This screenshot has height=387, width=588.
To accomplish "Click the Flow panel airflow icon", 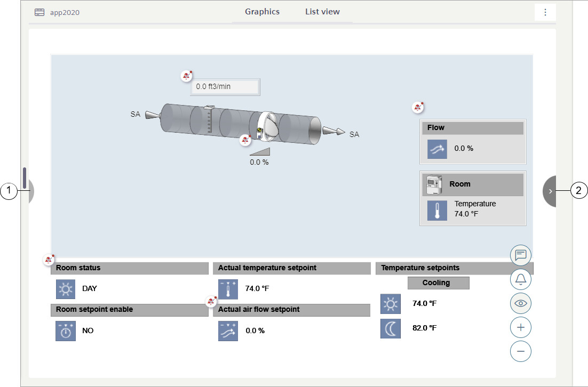I will 437,149.
